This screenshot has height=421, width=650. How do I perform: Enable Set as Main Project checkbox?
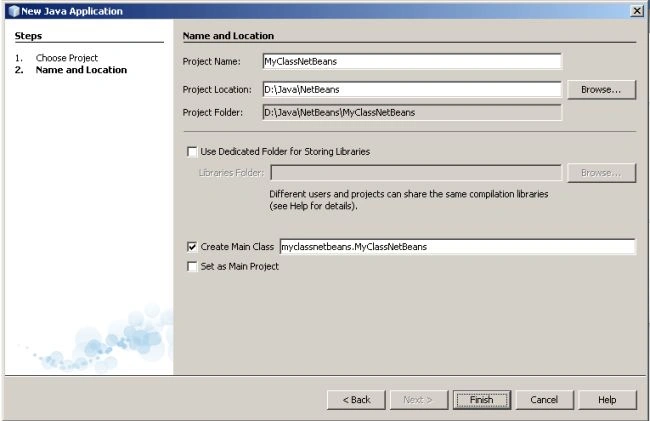pyautogui.click(x=192, y=266)
